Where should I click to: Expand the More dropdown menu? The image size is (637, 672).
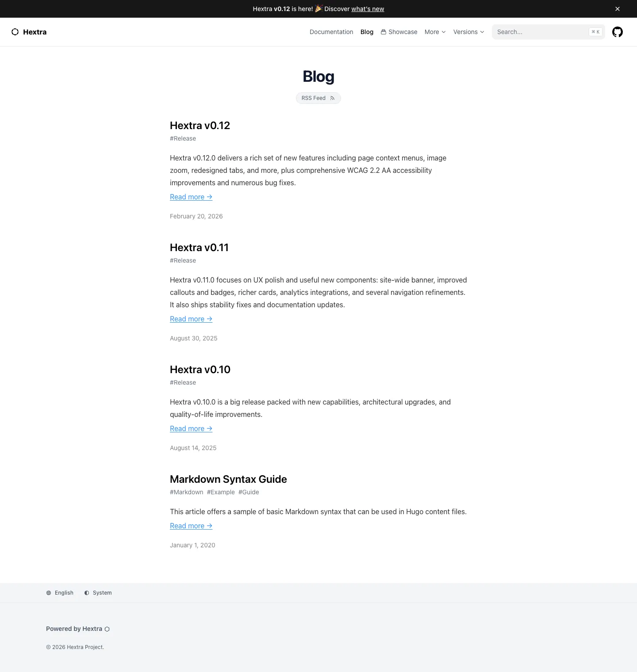click(435, 32)
